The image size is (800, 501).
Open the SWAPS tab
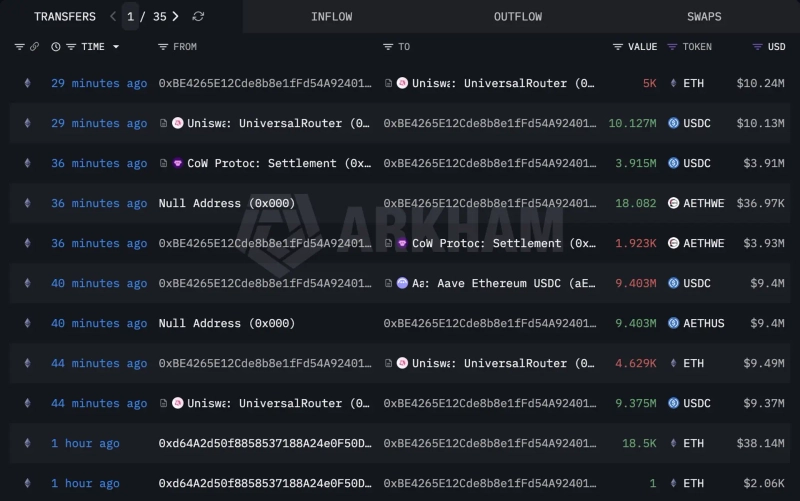[x=703, y=17]
